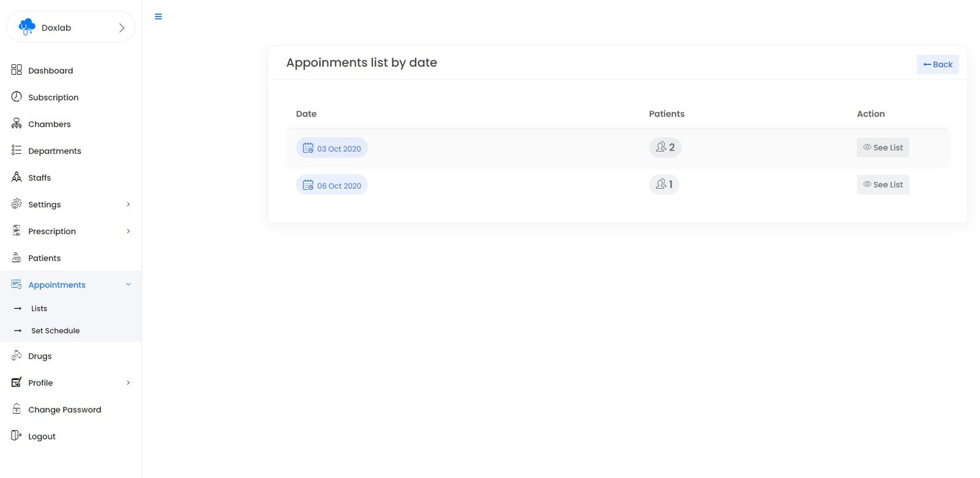The height and width of the screenshot is (478, 980).
Task: Click the Dashboard grid icon
Action: [17, 70]
